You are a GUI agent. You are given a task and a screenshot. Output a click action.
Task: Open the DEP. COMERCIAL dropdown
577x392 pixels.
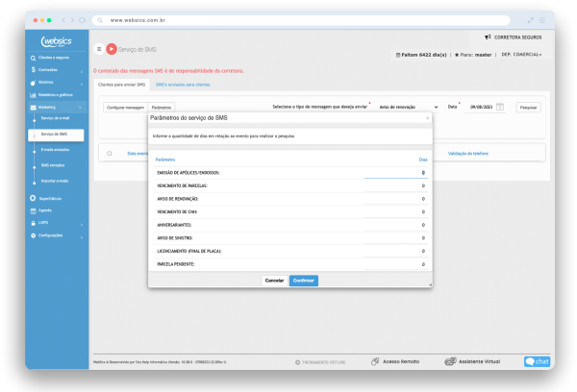(521, 55)
